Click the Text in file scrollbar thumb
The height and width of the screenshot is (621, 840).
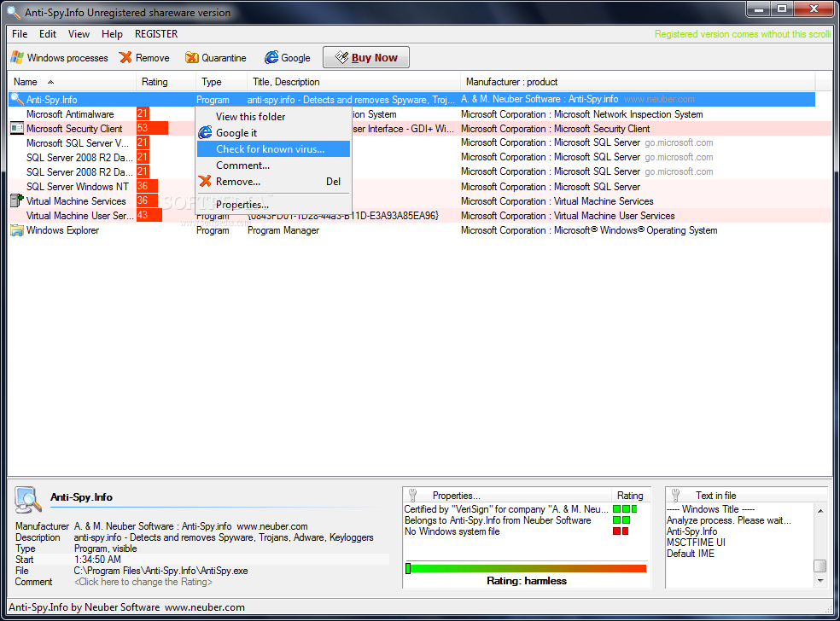(x=820, y=566)
